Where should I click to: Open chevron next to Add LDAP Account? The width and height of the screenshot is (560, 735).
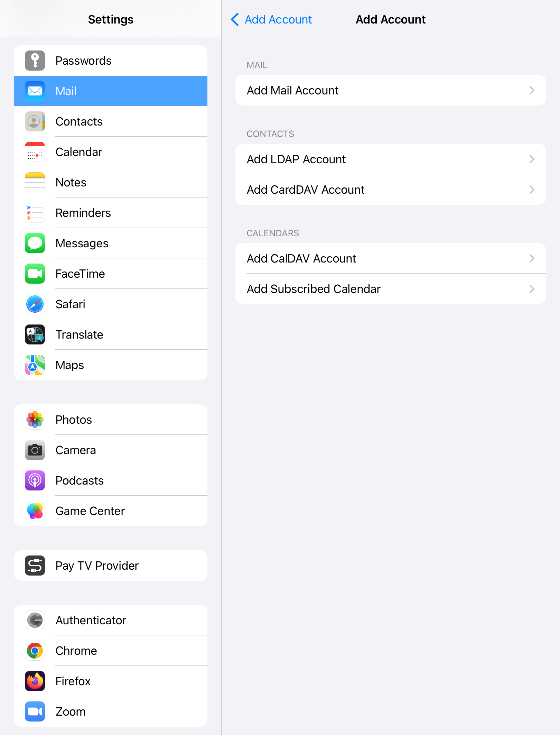pos(532,159)
